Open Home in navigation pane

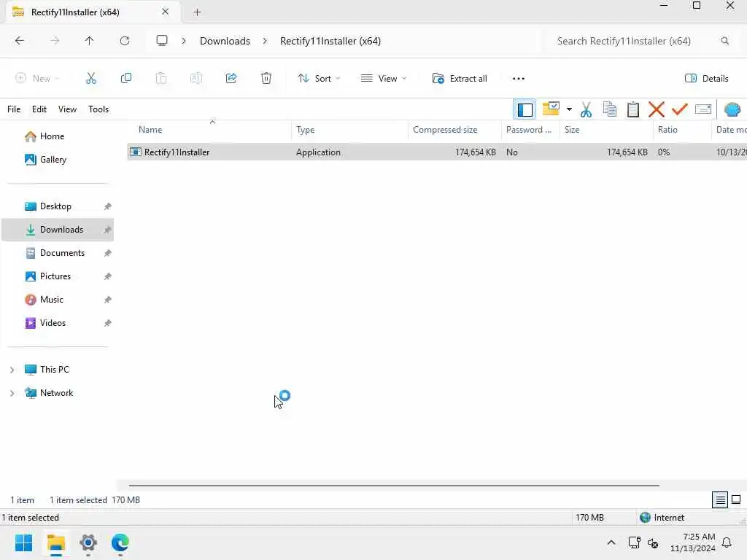52,136
